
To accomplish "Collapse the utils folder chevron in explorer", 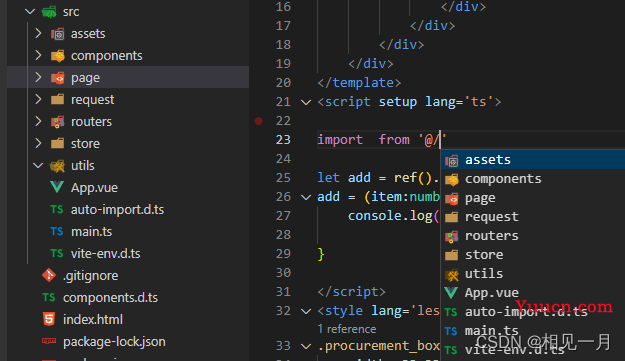I will coord(38,165).
